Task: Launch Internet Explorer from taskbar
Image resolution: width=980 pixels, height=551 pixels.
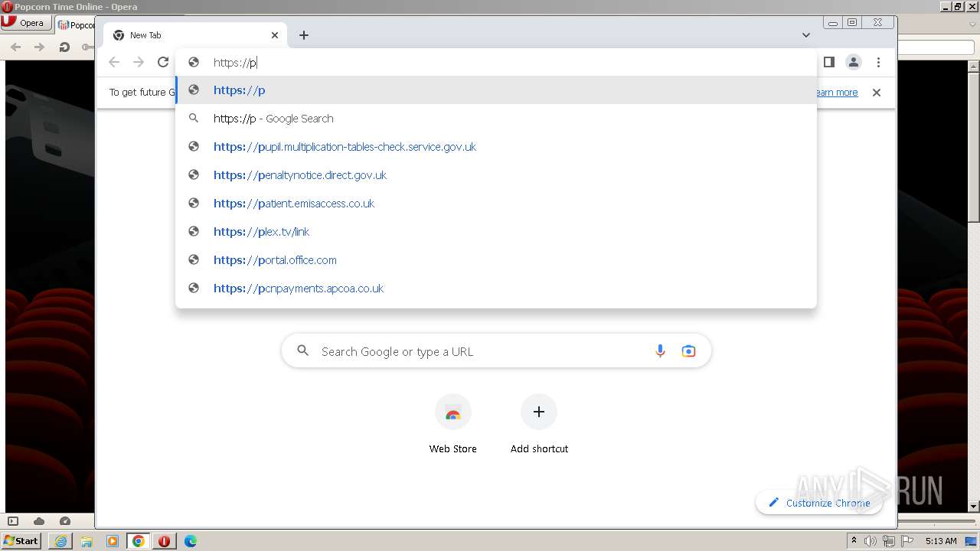Action: (60, 541)
